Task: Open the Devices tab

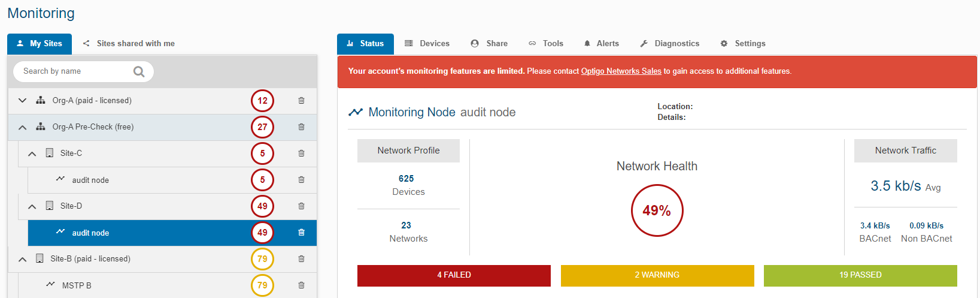Action: [x=427, y=44]
